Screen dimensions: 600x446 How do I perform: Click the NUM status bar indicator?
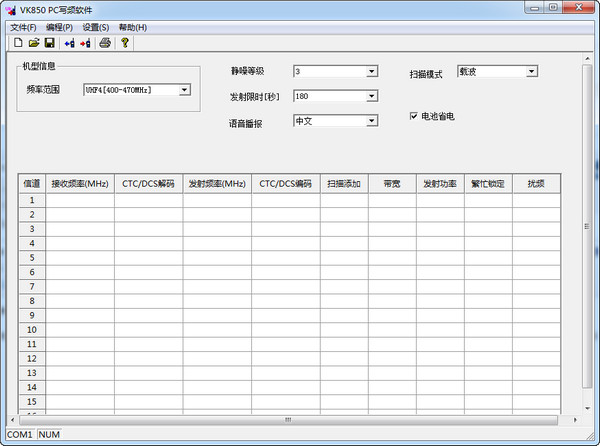(x=49, y=435)
